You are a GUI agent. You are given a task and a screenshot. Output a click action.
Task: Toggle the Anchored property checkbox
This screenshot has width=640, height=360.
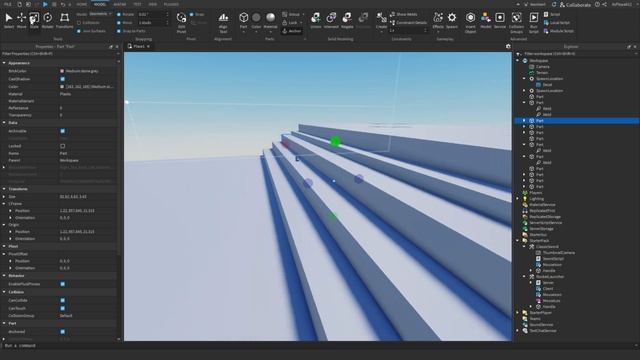tap(62, 332)
